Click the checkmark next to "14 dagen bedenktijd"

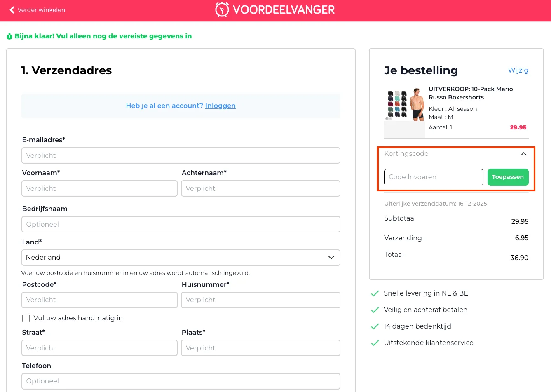tap(375, 326)
